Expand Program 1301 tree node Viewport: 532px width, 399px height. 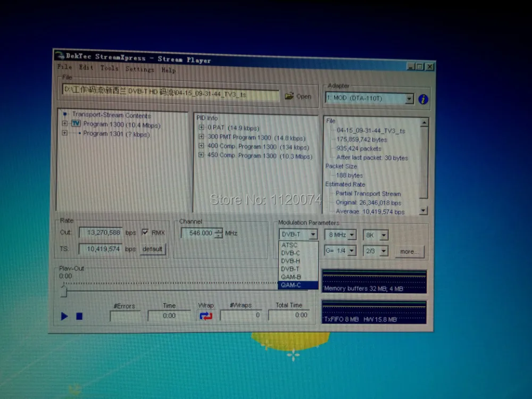click(x=64, y=133)
